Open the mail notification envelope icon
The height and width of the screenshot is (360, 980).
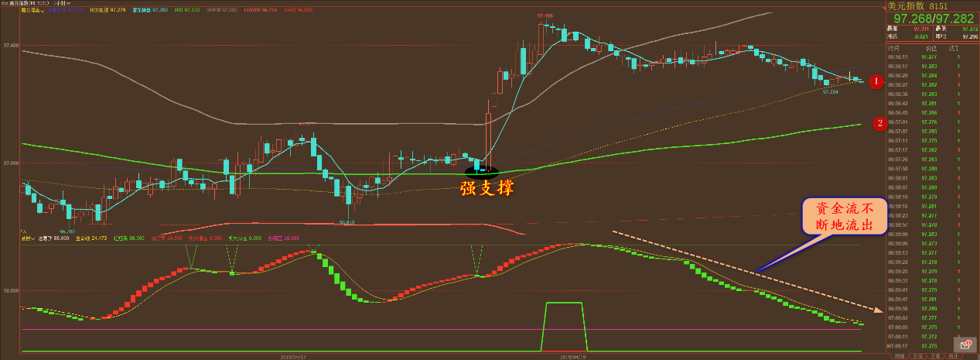coord(964,345)
